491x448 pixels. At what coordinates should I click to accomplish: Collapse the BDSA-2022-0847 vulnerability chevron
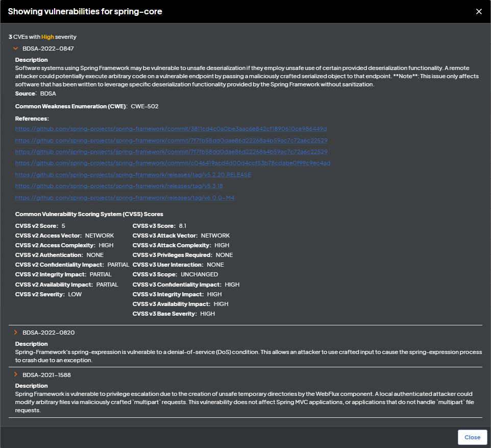click(x=16, y=49)
